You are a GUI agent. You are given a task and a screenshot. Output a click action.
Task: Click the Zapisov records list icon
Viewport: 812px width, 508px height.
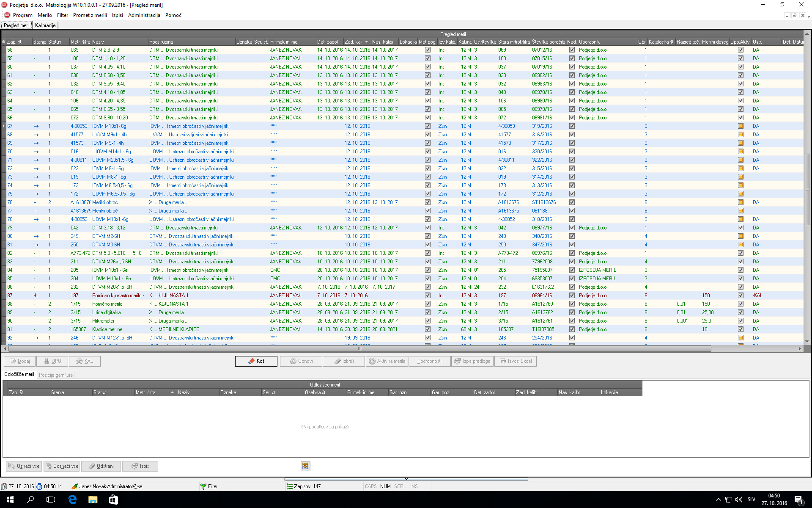[x=290, y=486]
